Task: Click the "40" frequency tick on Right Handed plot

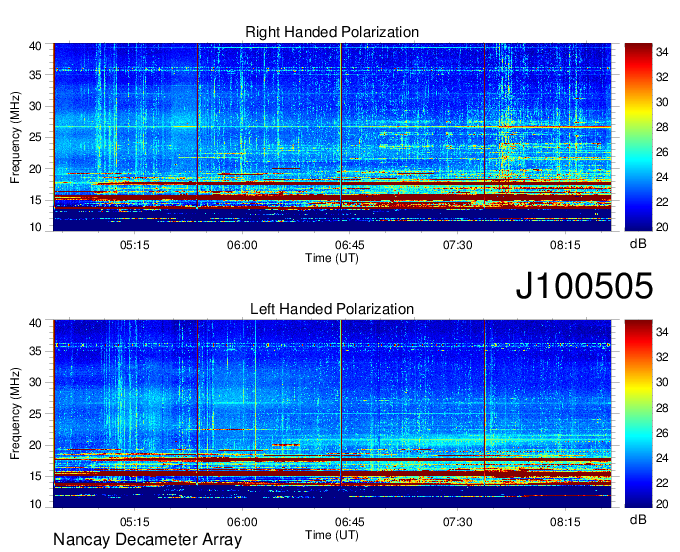Action: [x=35, y=46]
